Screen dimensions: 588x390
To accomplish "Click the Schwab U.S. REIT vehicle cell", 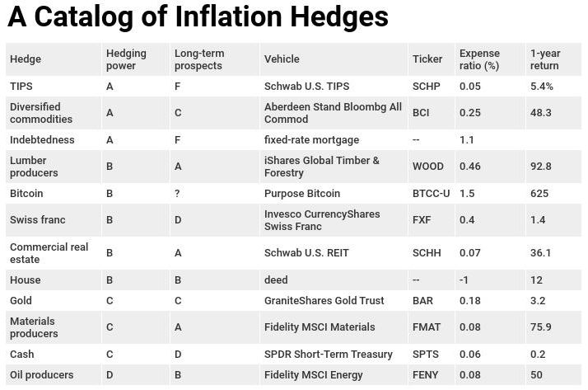I will point(307,253).
